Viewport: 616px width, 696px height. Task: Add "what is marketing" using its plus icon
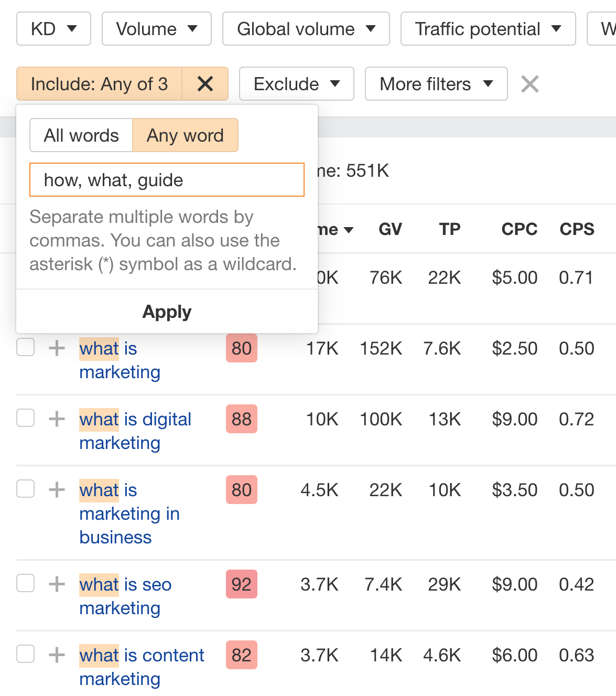tap(56, 348)
